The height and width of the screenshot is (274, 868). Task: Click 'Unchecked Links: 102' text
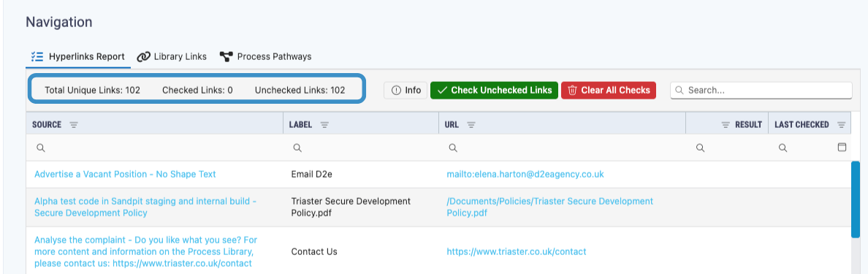coord(300,90)
